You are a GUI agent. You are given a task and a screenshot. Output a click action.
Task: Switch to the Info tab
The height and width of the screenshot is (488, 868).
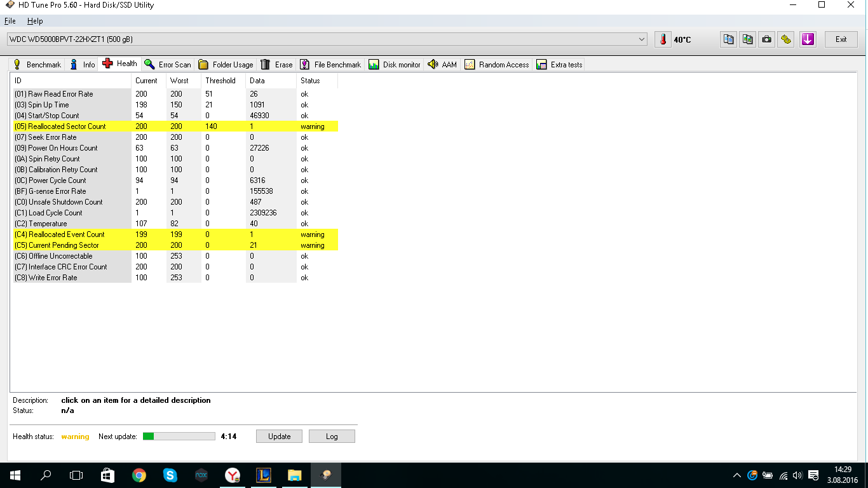tap(82, 64)
